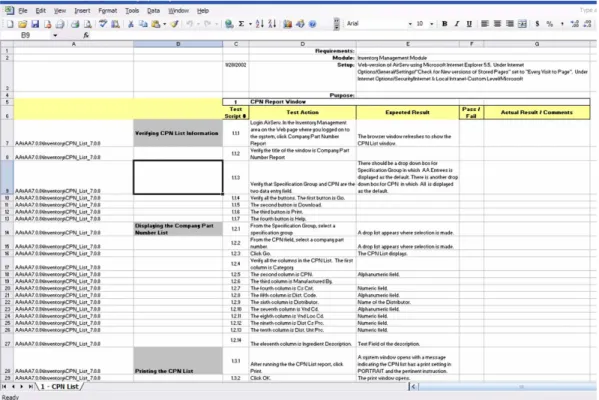The height and width of the screenshot is (400, 599).
Task: Apply Currency style with dollar icon
Action: [537, 24]
